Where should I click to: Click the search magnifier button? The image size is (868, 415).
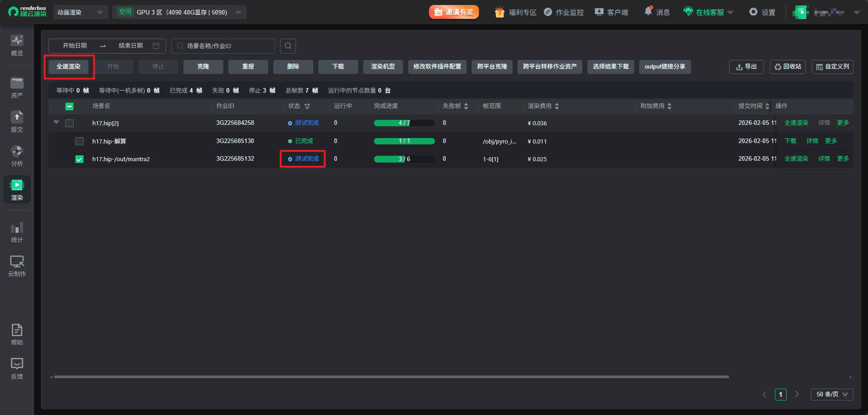tap(288, 46)
